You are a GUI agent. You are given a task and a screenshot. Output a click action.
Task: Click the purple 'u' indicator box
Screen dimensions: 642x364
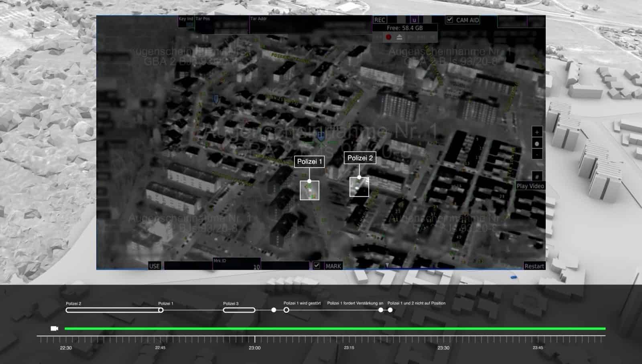tap(414, 20)
